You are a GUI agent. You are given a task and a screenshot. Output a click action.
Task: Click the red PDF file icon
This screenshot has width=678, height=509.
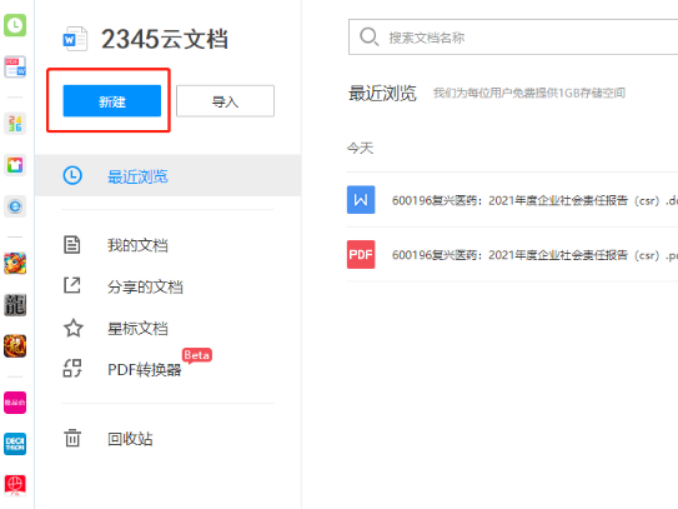tap(361, 255)
